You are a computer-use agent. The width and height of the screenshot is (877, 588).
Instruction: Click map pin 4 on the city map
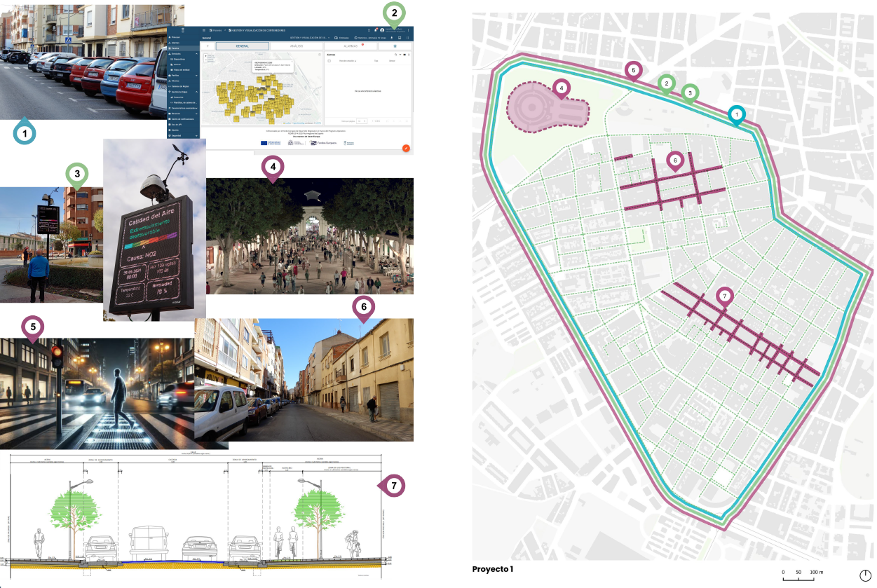pyautogui.click(x=560, y=88)
